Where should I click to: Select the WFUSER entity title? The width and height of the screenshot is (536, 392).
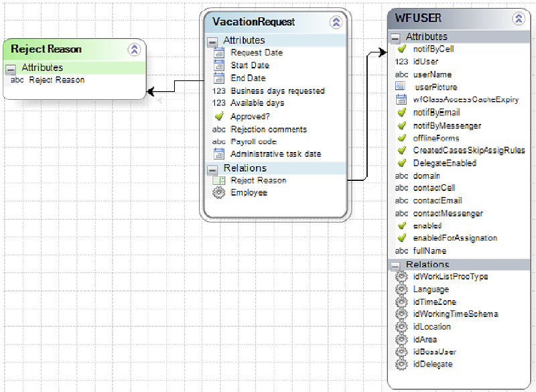coord(418,18)
